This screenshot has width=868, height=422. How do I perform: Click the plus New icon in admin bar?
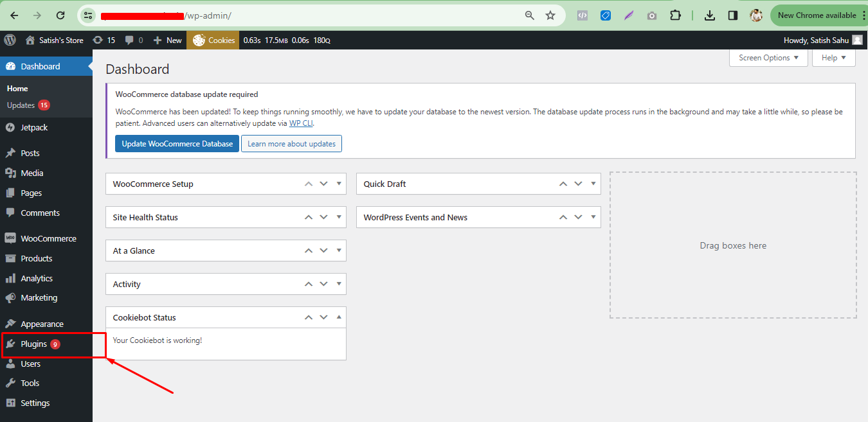click(158, 40)
